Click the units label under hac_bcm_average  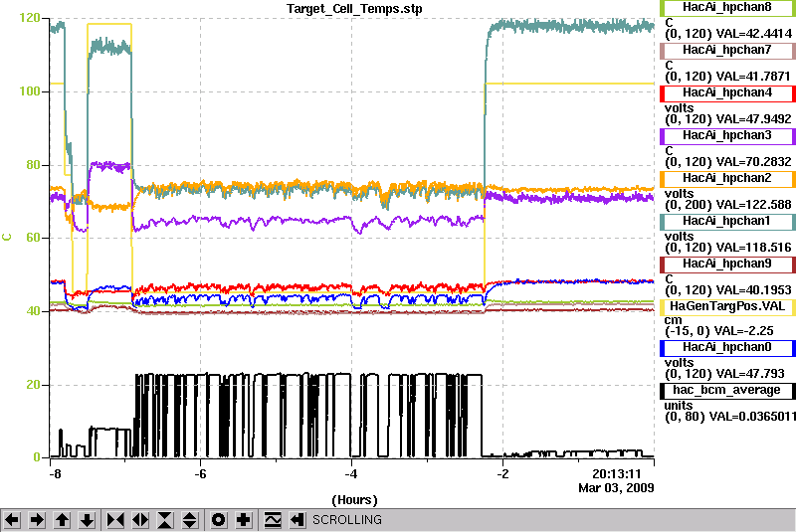tap(679, 406)
